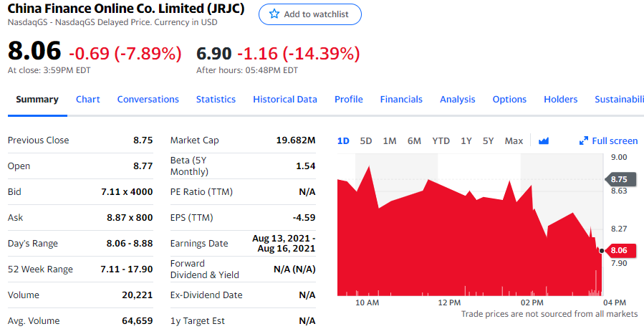This screenshot has width=644, height=334.
Task: Open the Summary tab
Action: coord(37,100)
